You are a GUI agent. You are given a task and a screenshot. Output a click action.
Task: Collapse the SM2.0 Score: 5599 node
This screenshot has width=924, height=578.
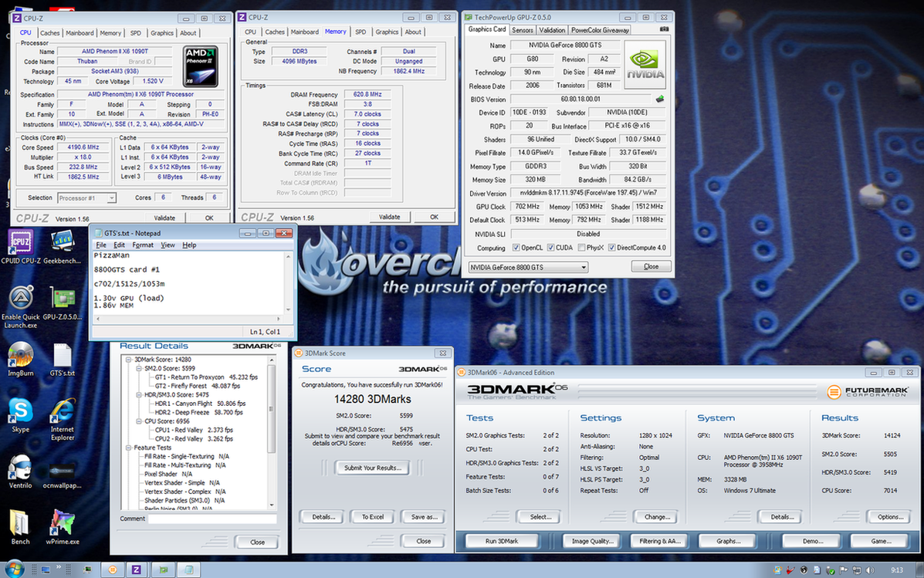click(139, 368)
